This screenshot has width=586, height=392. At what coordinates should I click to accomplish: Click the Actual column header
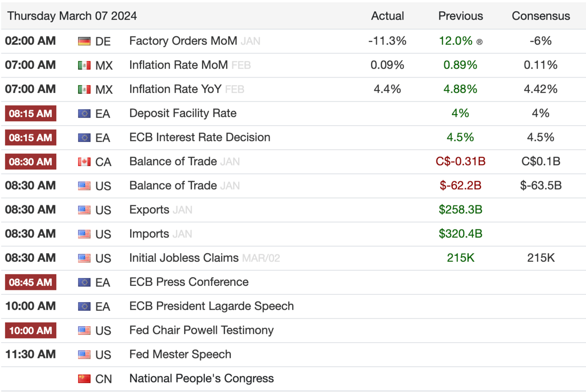pyautogui.click(x=387, y=16)
